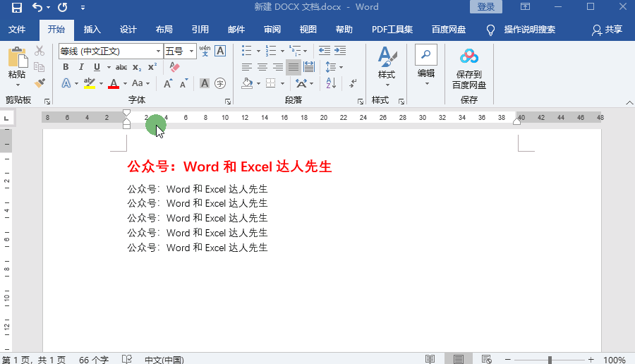Switch to the 布局 (Layout) tab
This screenshot has height=364, width=635.
click(164, 30)
